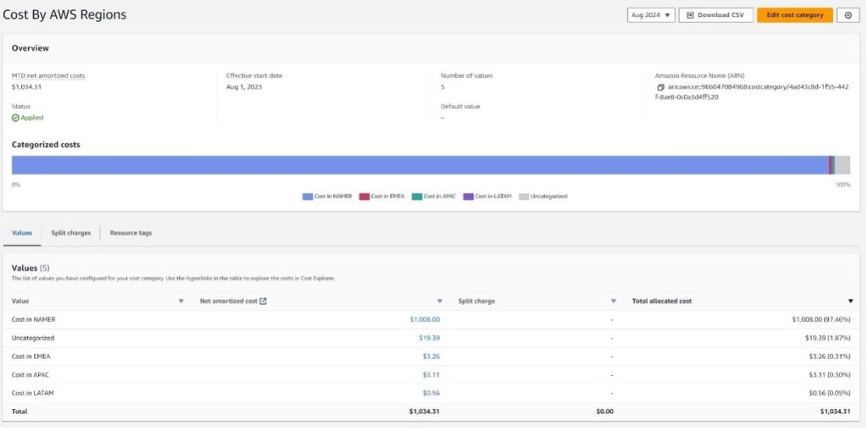Click the Cost in NAMER legend swatch

pyautogui.click(x=307, y=196)
